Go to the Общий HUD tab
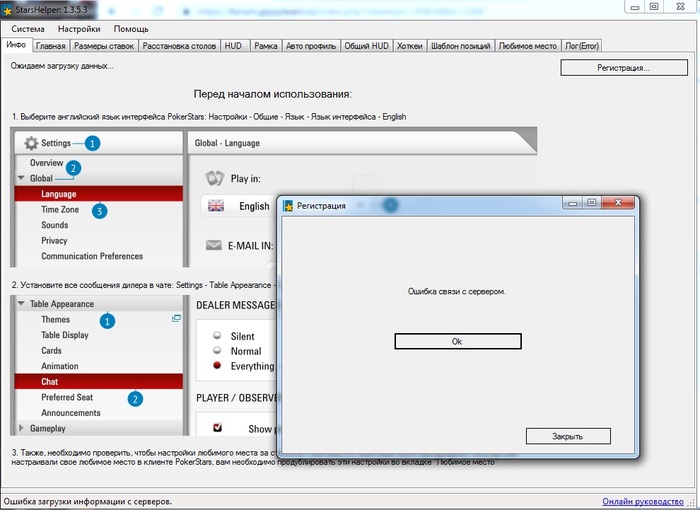 click(367, 46)
